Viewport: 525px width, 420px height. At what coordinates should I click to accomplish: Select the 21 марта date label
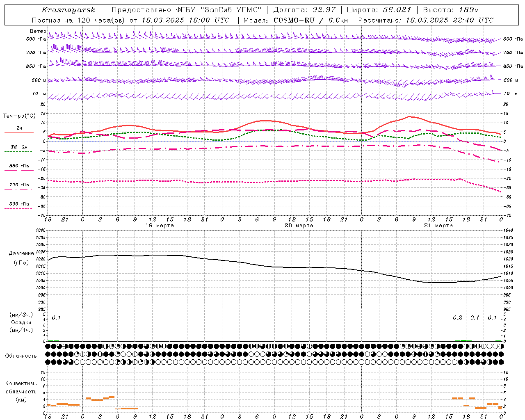[438, 226]
